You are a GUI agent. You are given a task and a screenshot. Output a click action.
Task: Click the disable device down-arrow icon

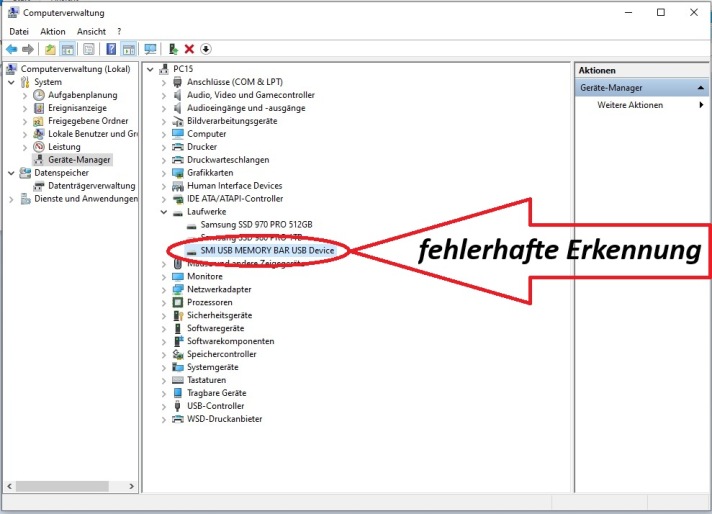click(206, 49)
